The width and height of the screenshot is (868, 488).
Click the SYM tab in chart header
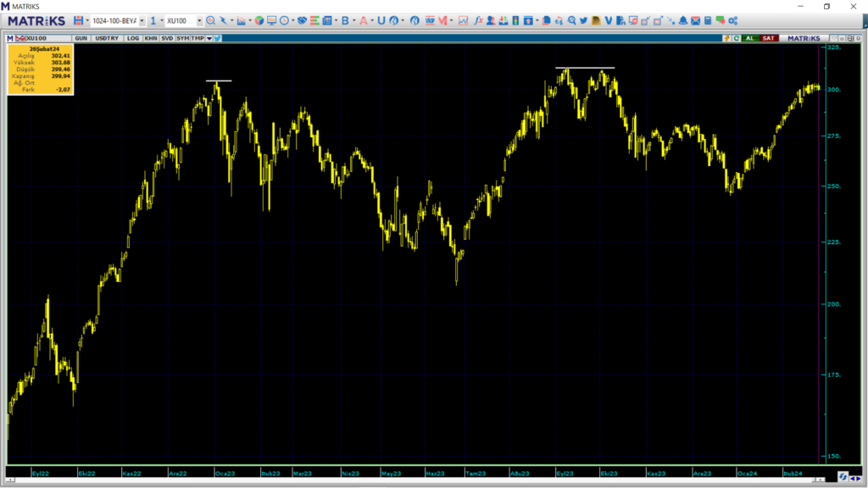coord(182,38)
